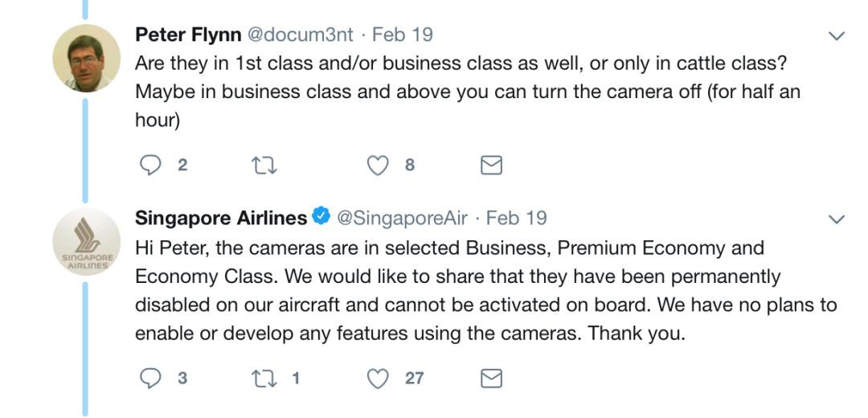This screenshot has width=868, height=418.
Task: Share Singapore Airlines' tweet by message
Action: [x=491, y=378]
